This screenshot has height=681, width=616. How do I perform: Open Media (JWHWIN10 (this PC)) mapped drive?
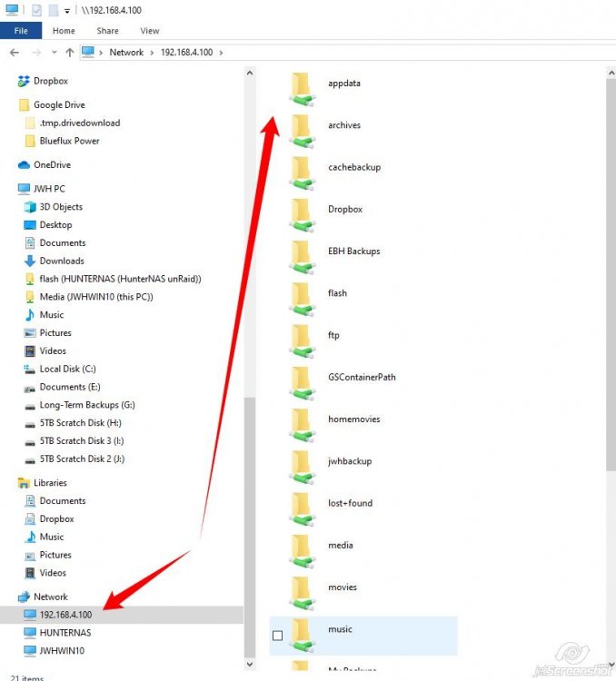[x=96, y=297]
